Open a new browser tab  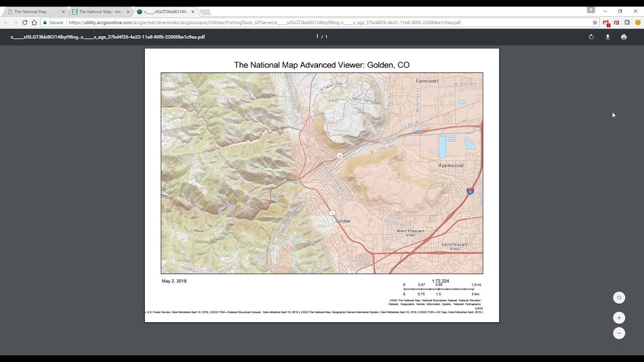(x=205, y=12)
